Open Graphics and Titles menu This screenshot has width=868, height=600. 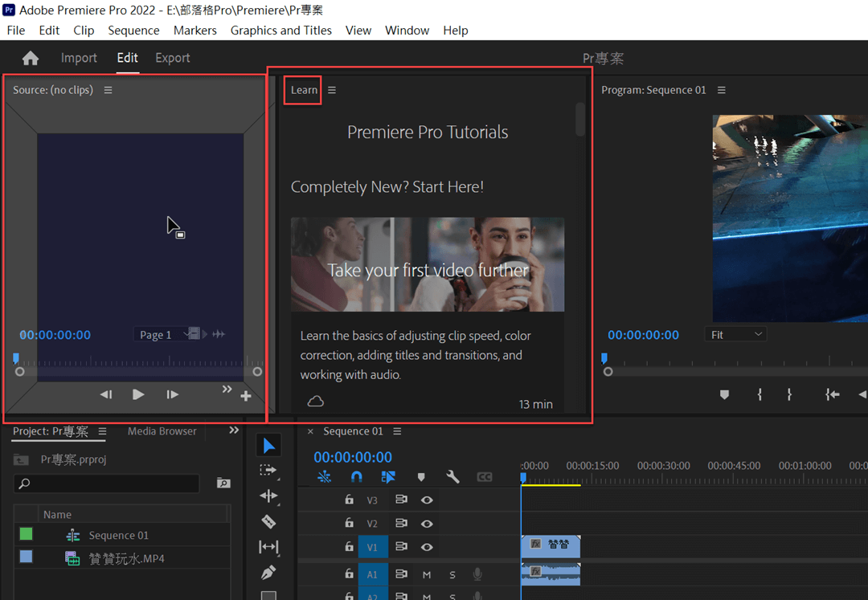tap(281, 31)
